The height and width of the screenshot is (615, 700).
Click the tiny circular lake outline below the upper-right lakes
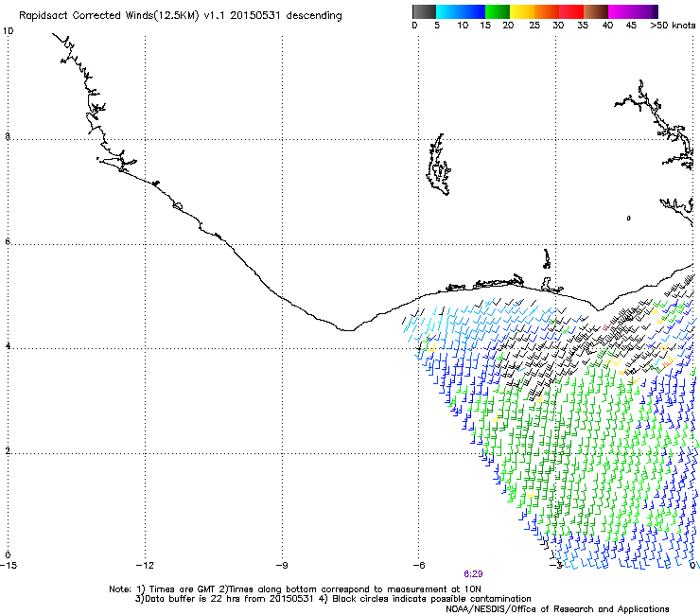click(x=628, y=218)
